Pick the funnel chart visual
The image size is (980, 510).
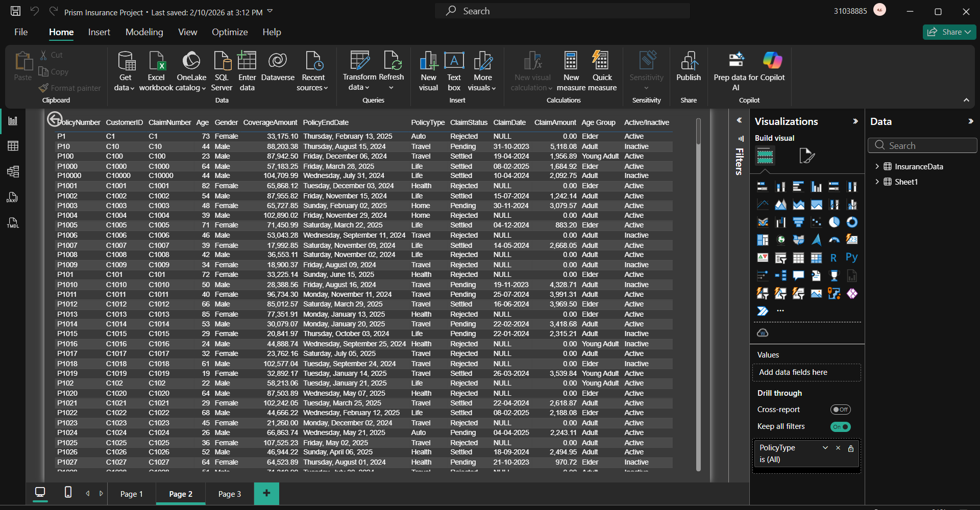(x=798, y=222)
